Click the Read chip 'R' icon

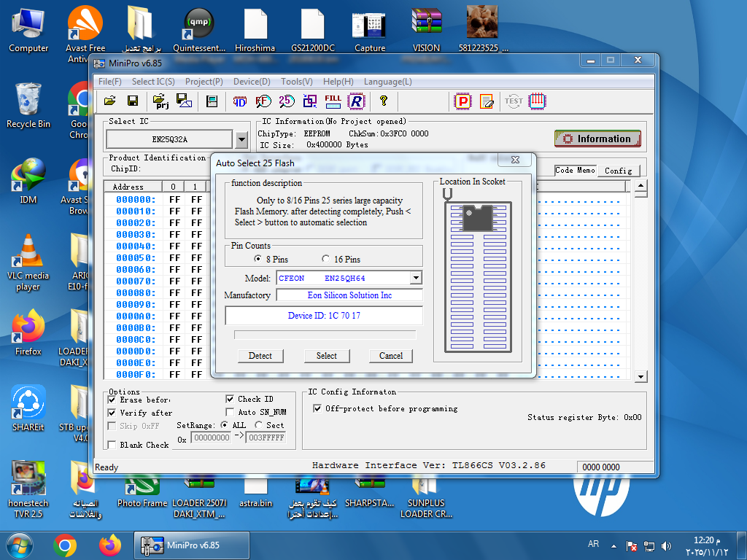(356, 101)
